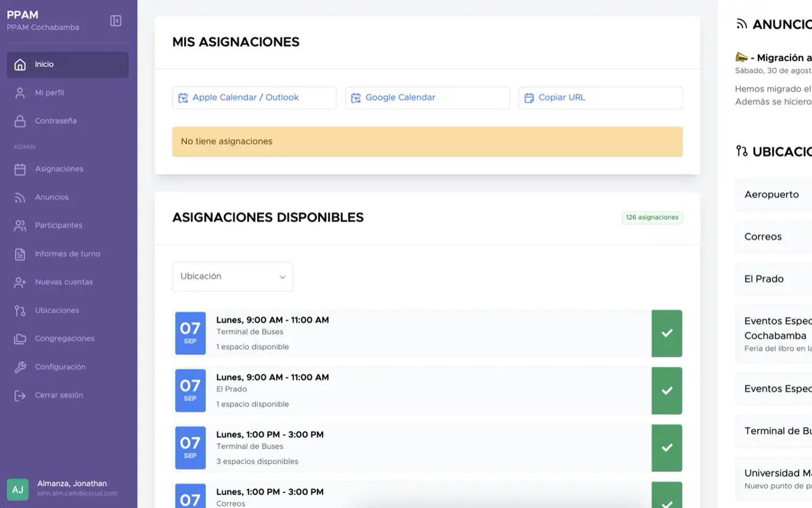Add to Google Calendar
This screenshot has height=508, width=812.
428,98
